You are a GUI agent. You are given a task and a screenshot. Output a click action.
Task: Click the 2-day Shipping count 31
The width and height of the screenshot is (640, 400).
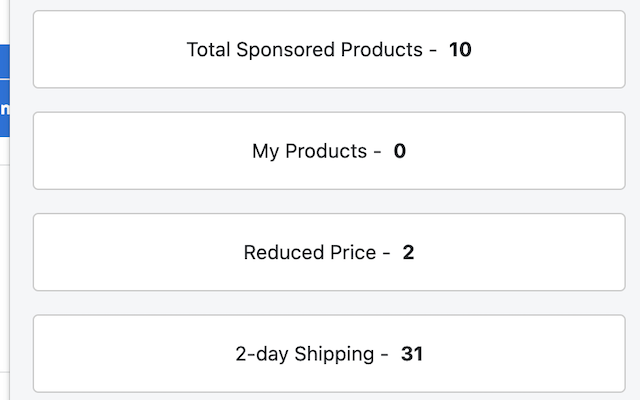click(412, 353)
